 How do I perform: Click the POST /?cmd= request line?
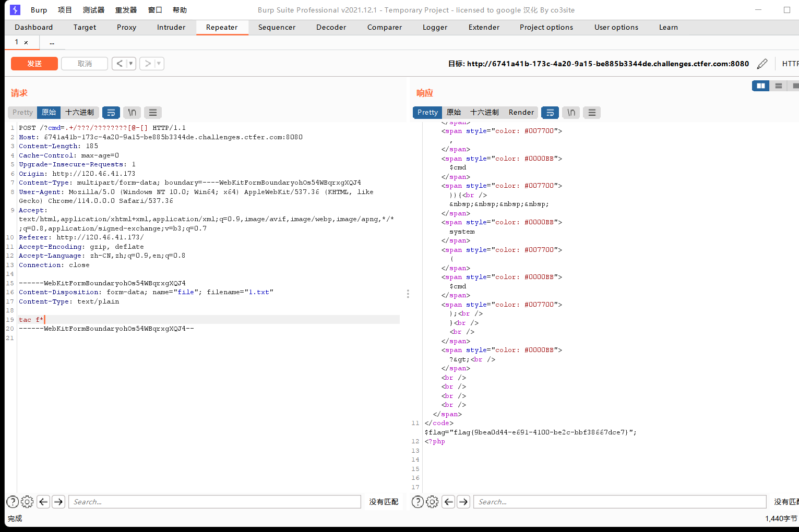102,128
